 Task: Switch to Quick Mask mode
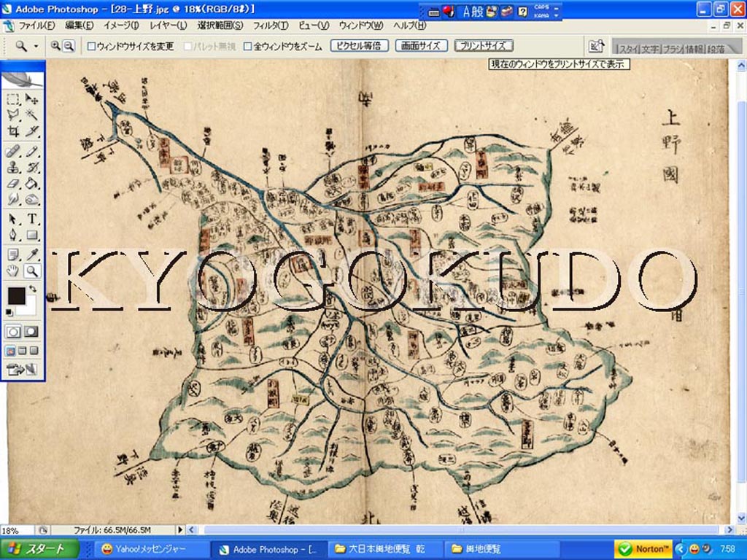pos(31,332)
